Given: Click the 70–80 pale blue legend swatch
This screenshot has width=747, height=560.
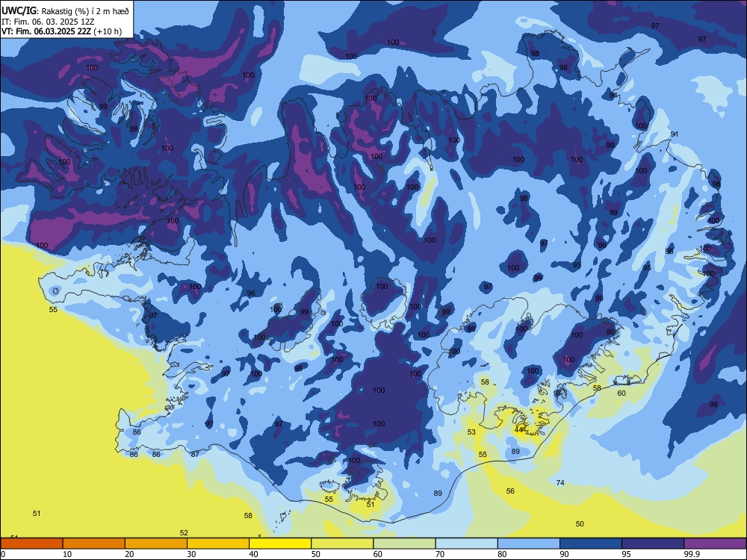Looking at the screenshot, I should tap(466, 544).
